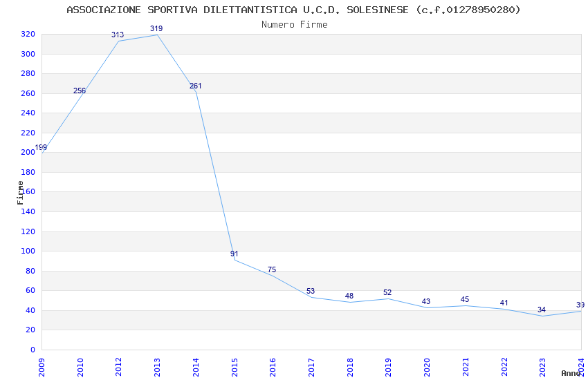Click the x-axis year 2015
The image size is (588, 380).
[235, 368]
